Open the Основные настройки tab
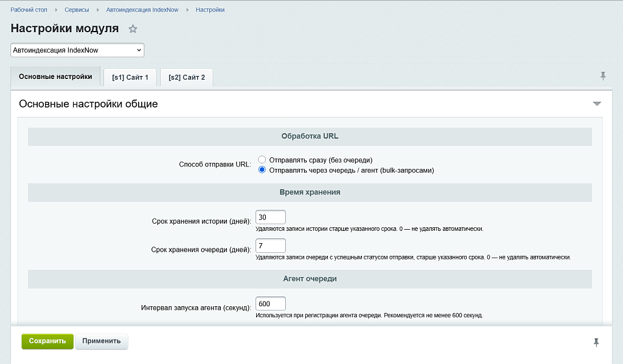623x364 pixels. pos(55,77)
